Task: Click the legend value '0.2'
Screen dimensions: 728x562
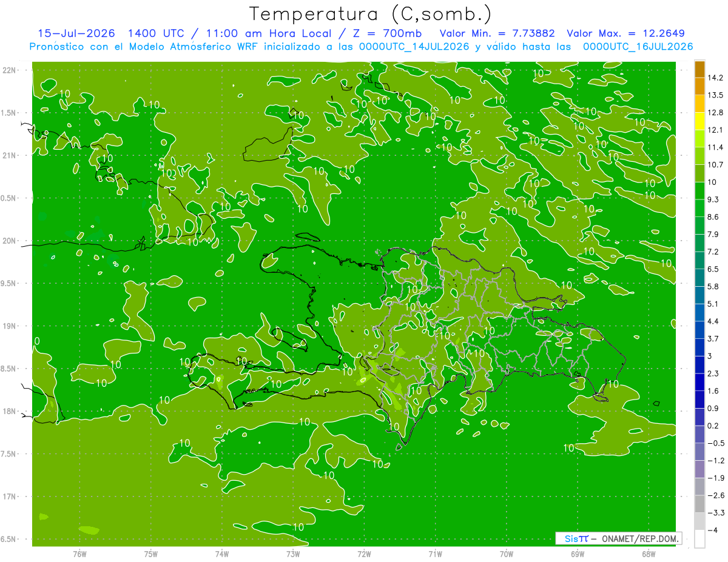Action: click(713, 426)
